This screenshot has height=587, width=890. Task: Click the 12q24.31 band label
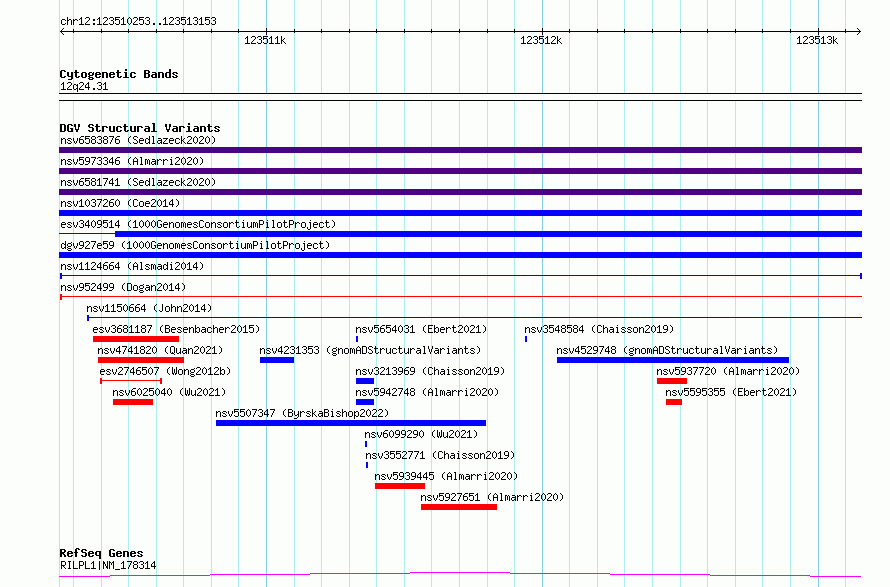click(x=84, y=86)
